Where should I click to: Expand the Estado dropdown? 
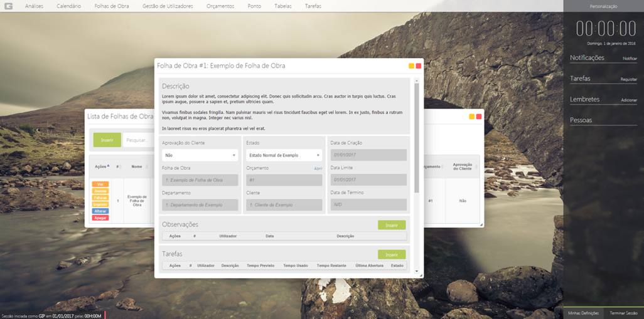click(x=284, y=155)
